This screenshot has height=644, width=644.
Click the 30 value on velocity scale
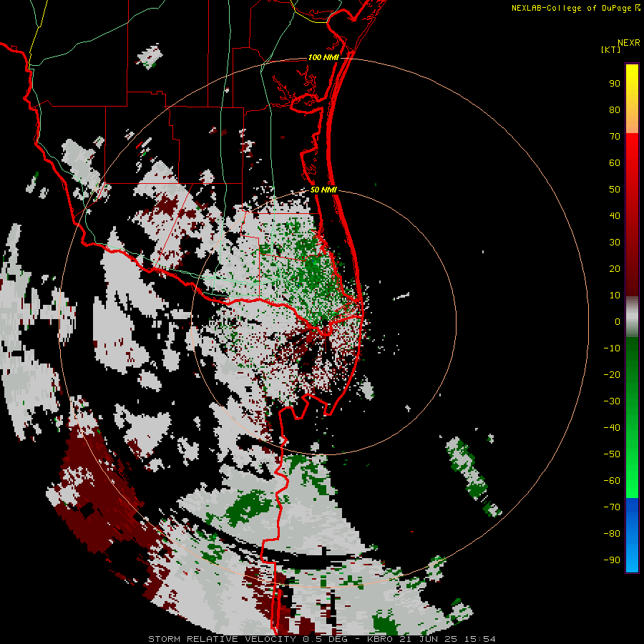point(615,243)
